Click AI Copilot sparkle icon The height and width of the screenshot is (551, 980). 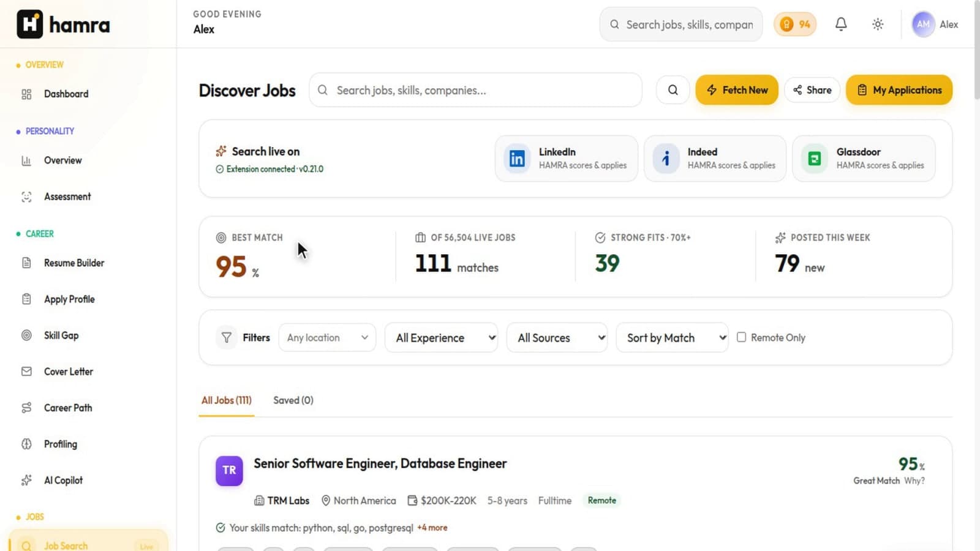[26, 481]
